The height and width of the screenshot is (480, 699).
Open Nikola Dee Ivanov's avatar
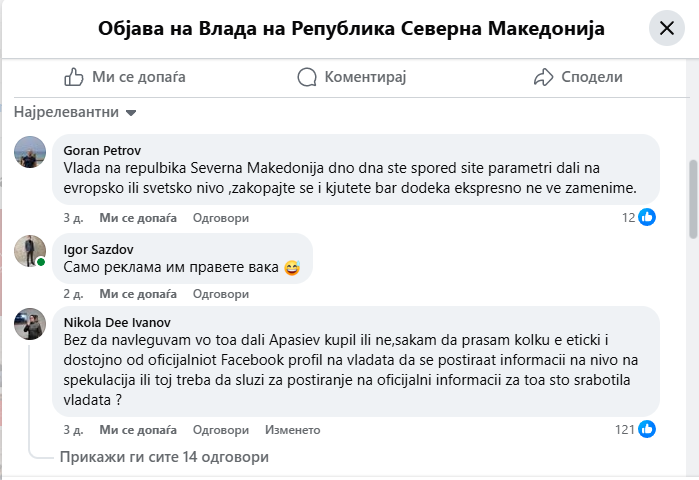30,324
